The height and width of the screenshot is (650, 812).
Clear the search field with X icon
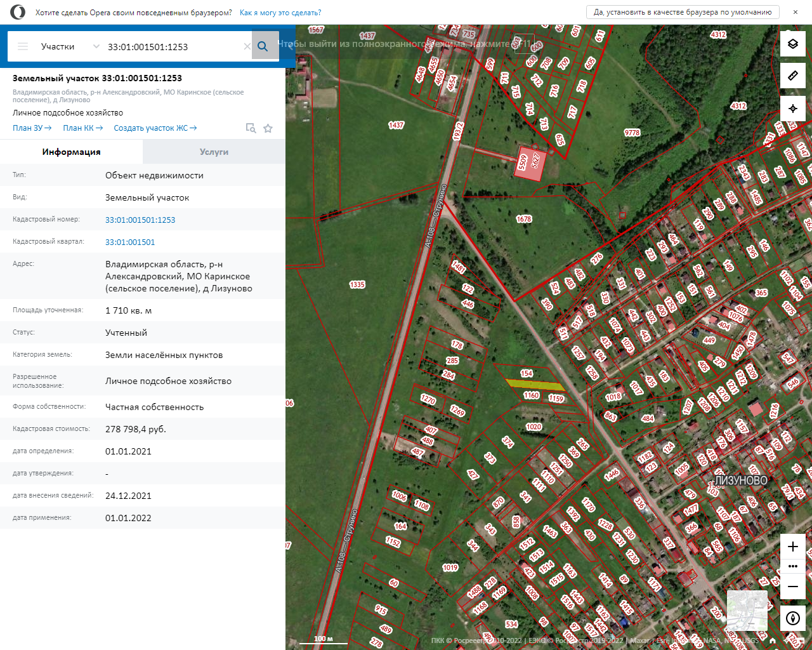click(x=247, y=46)
